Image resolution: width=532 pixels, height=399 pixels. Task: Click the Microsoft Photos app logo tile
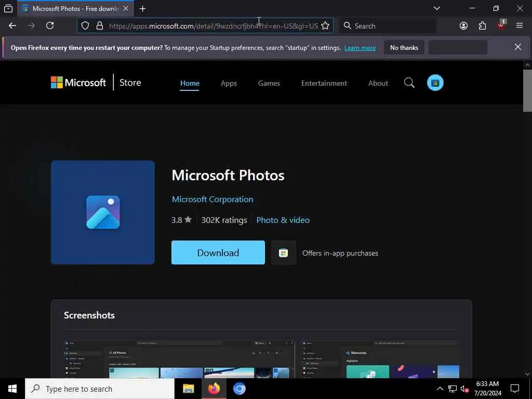[x=103, y=212]
